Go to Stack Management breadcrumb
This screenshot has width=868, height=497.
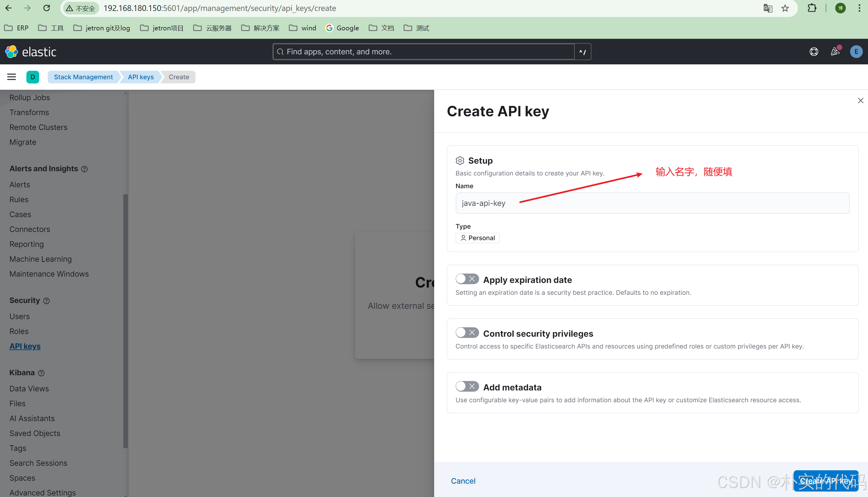coord(83,77)
